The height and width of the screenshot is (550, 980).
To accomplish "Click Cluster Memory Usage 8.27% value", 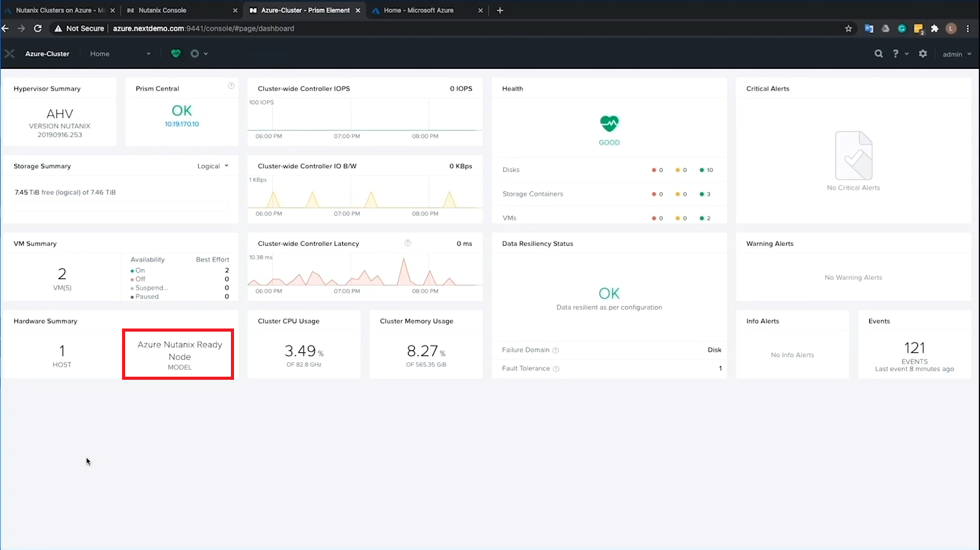I will click(426, 351).
